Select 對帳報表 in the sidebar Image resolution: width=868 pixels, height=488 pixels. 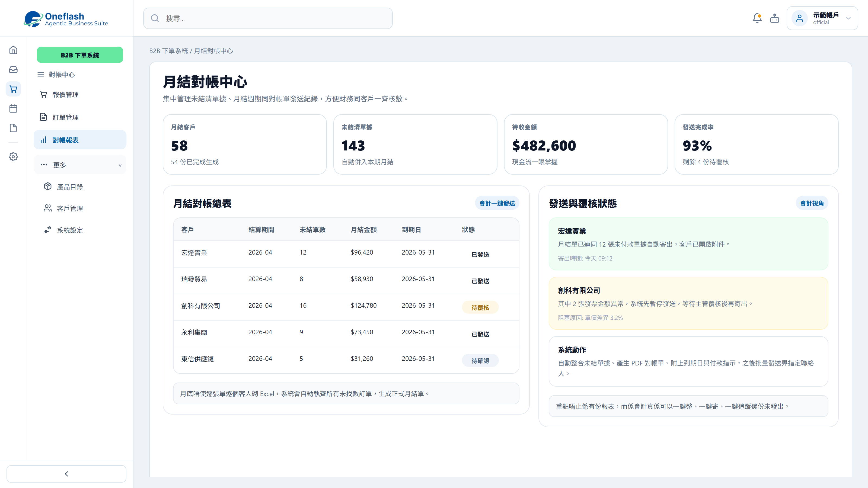tap(80, 140)
